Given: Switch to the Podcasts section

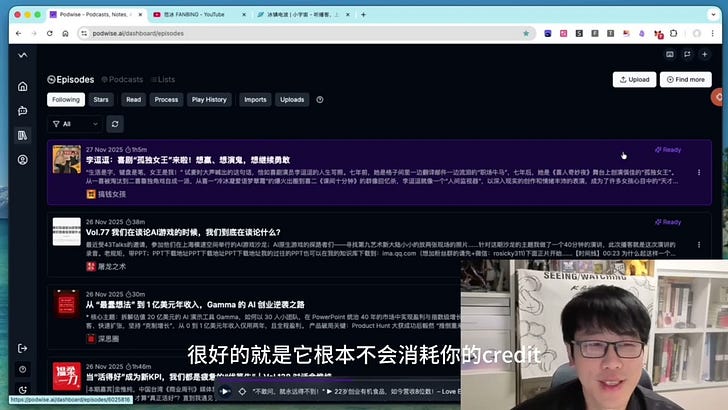Looking at the screenshot, I should click(122, 80).
